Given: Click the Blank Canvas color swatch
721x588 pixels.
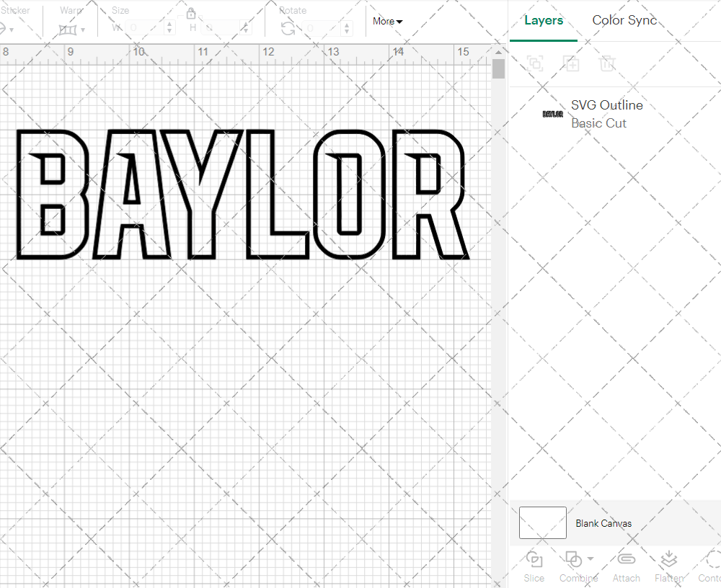Looking at the screenshot, I should point(542,522).
